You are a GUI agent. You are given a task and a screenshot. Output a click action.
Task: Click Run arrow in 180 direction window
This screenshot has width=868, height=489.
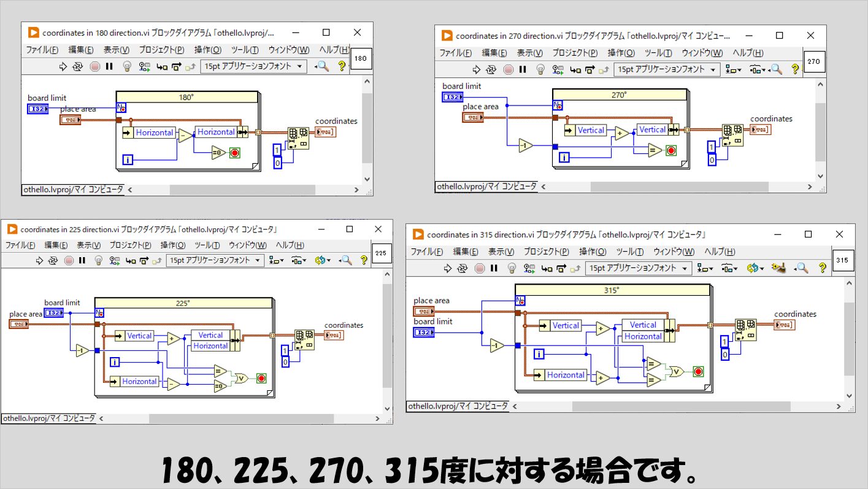point(62,66)
